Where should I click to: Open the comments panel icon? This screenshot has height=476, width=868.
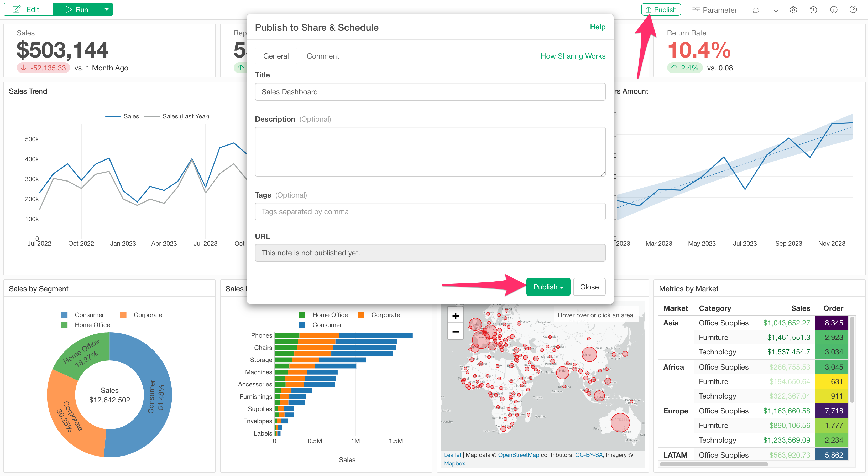756,10
